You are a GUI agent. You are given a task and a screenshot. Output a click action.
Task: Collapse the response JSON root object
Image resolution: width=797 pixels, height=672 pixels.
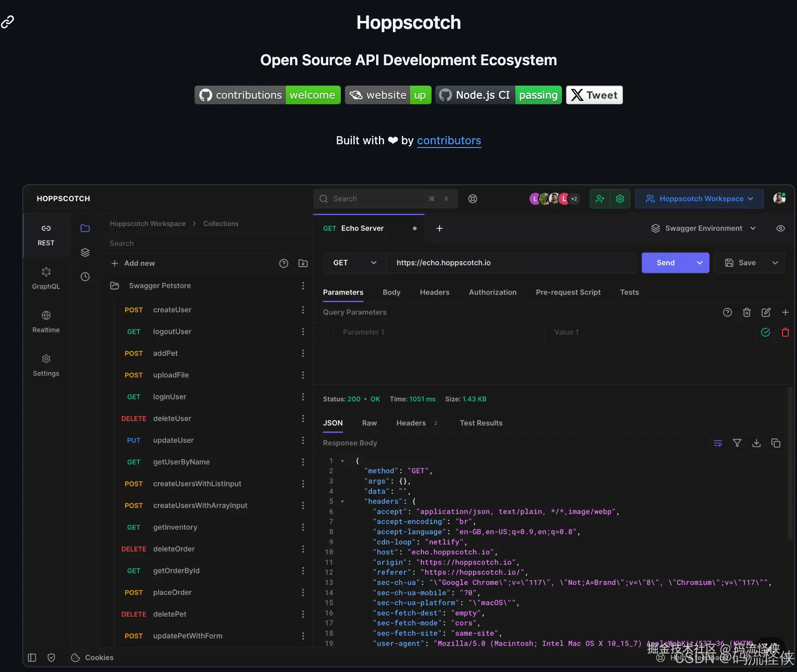point(342,461)
